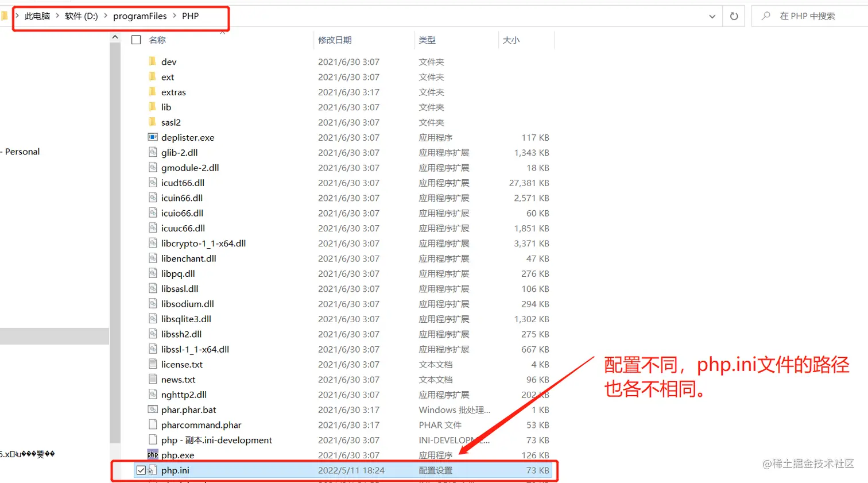Sort files by 名称 column

click(157, 40)
